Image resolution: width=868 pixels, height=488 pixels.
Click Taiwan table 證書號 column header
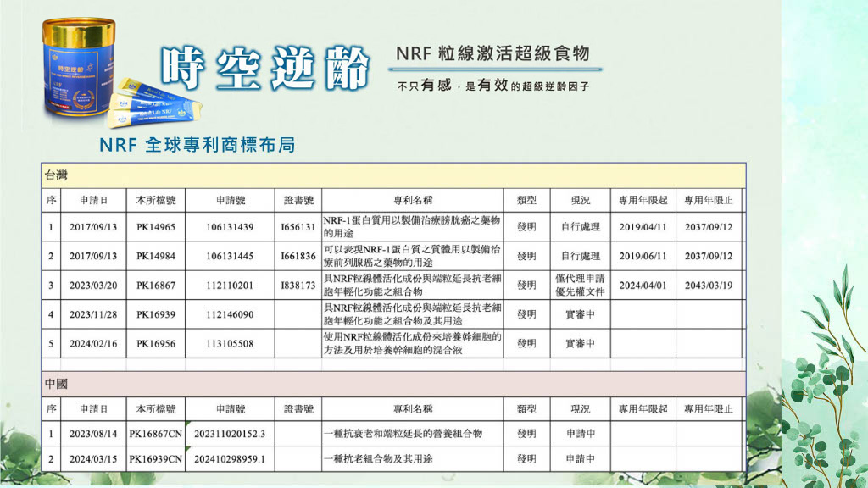pyautogui.click(x=298, y=200)
